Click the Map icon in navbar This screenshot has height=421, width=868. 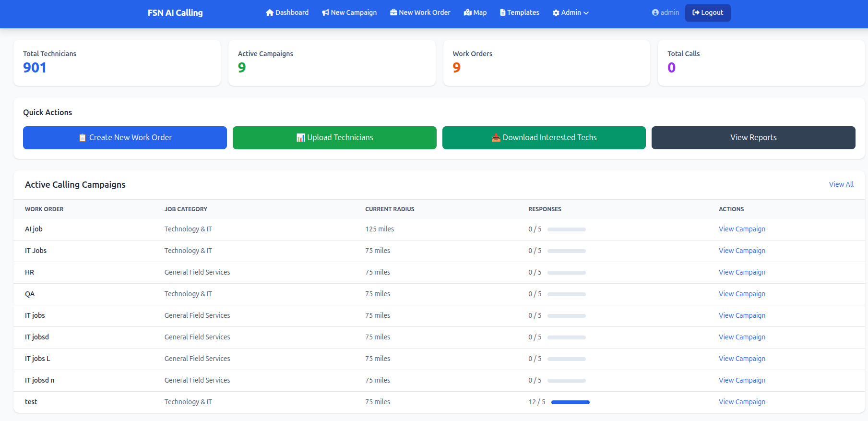pos(468,12)
